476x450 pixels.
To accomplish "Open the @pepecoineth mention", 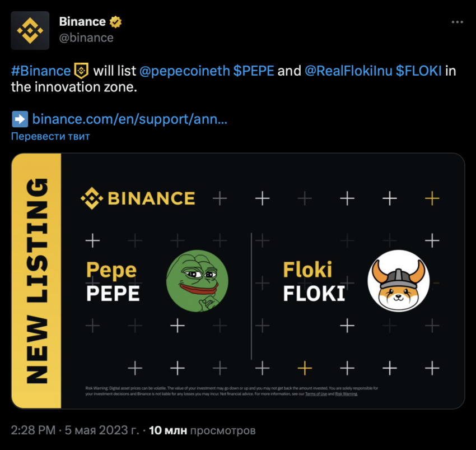I will pos(185,71).
